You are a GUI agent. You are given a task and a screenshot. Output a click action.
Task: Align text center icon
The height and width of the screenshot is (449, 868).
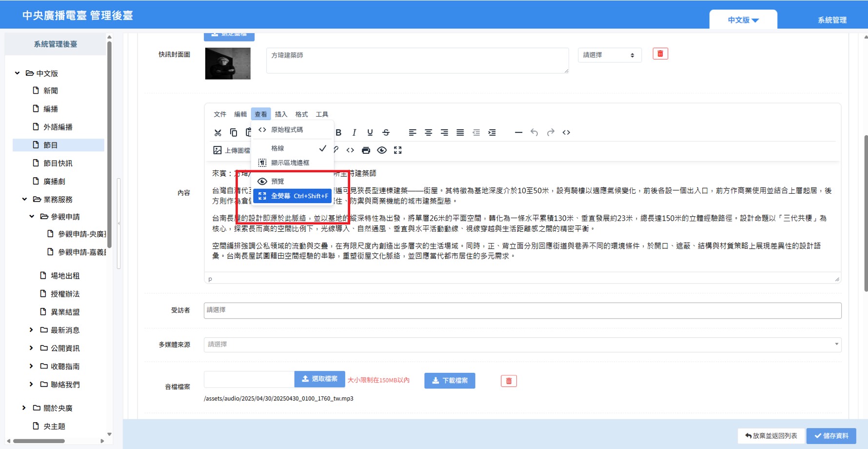tap(429, 132)
